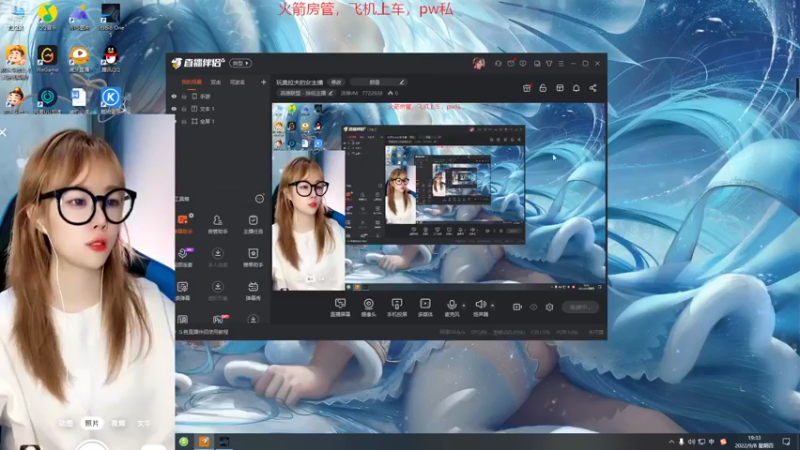Open the messages icon with red dot
The width and height of the screenshot is (800, 450).
(x=511, y=63)
